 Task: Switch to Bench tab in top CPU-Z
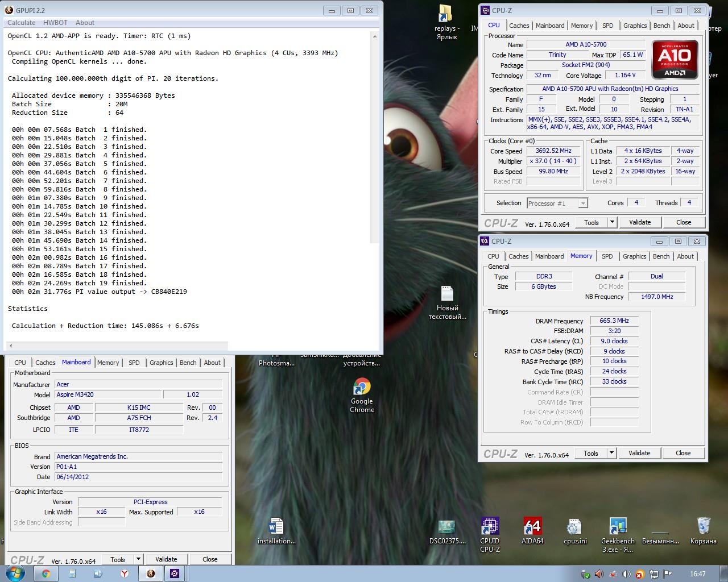point(661,26)
